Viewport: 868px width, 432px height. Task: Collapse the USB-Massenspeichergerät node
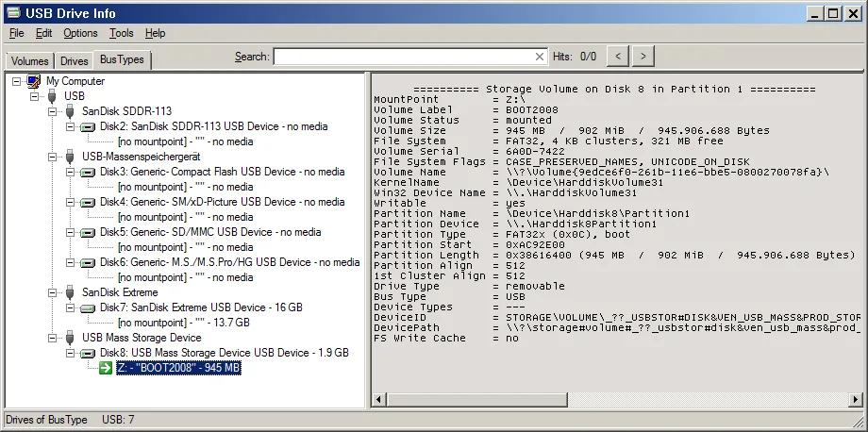[x=53, y=157]
